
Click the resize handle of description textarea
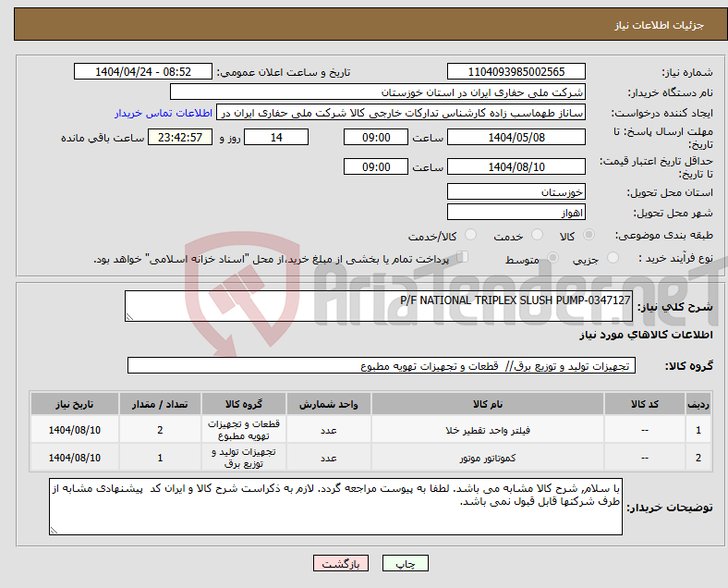[x=129, y=317]
